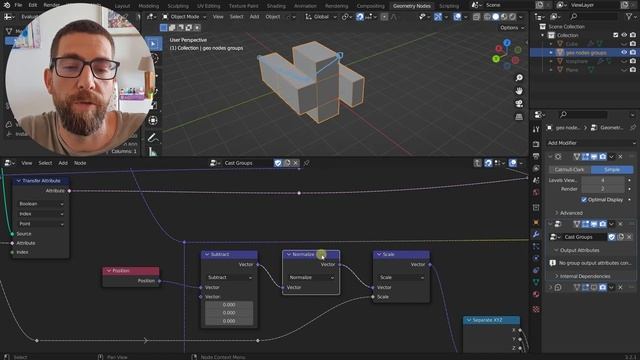Screen dimensions: 640x360
Task: Toggle the Optimal Display checkbox
Action: (584, 200)
